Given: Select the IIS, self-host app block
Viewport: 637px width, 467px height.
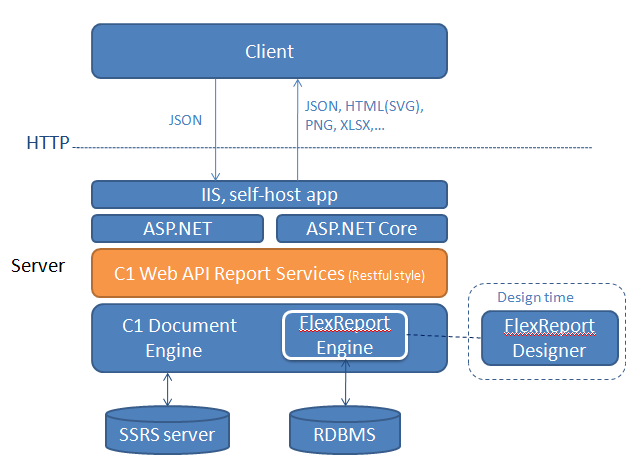Looking at the screenshot, I should (x=269, y=195).
